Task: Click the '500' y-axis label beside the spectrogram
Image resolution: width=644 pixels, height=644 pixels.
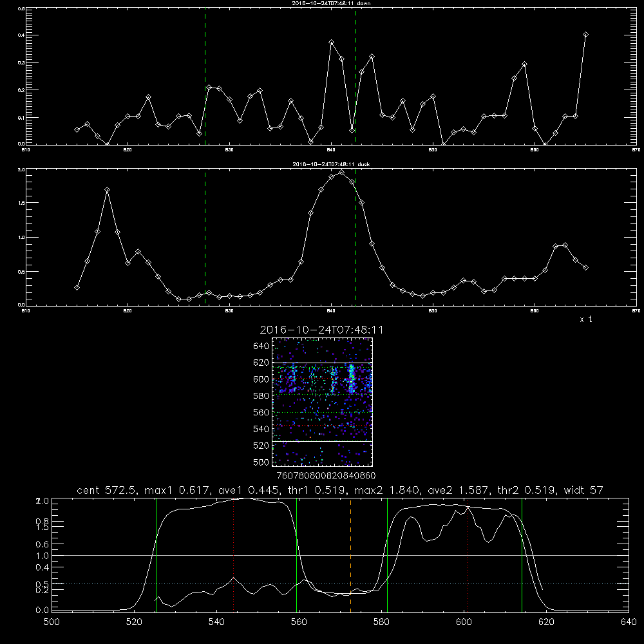Action: 261,462
